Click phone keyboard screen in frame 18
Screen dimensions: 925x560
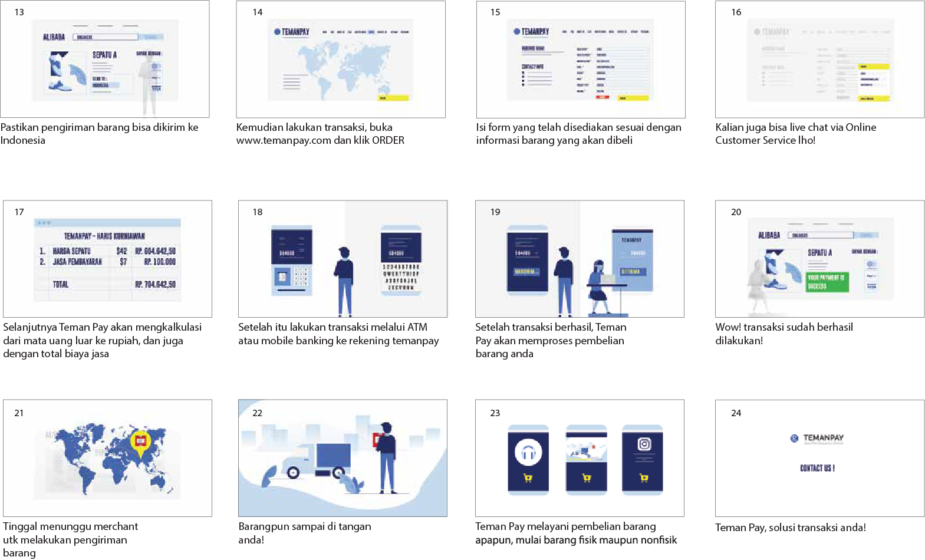tap(401, 260)
